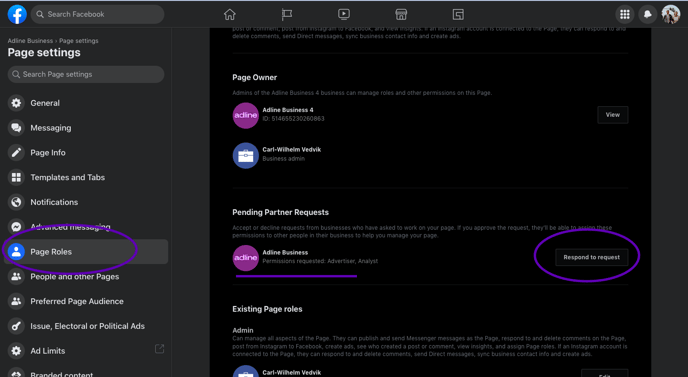Open the grid menu icon
The image size is (688, 377).
pyautogui.click(x=625, y=14)
